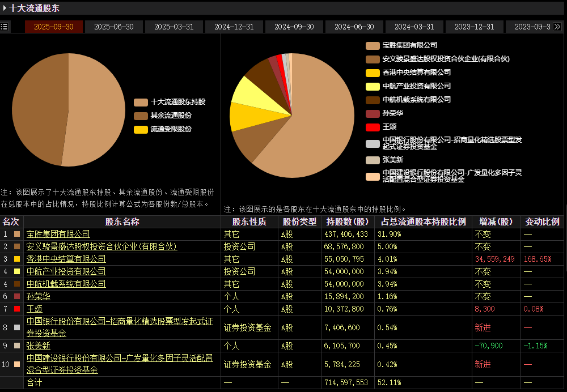Viewport: 567px width, 392px height.
Task: Click 新进 in 招商量化精选 fund row
Action: pyautogui.click(x=483, y=327)
